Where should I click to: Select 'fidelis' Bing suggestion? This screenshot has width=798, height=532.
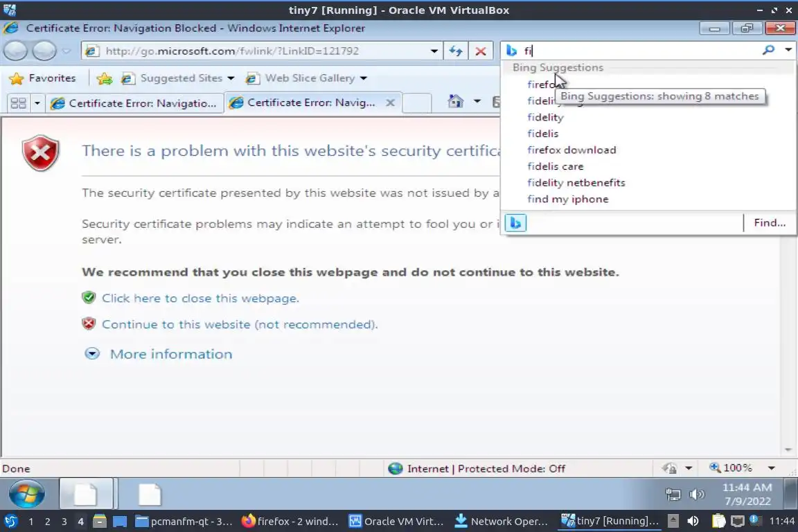pyautogui.click(x=543, y=134)
